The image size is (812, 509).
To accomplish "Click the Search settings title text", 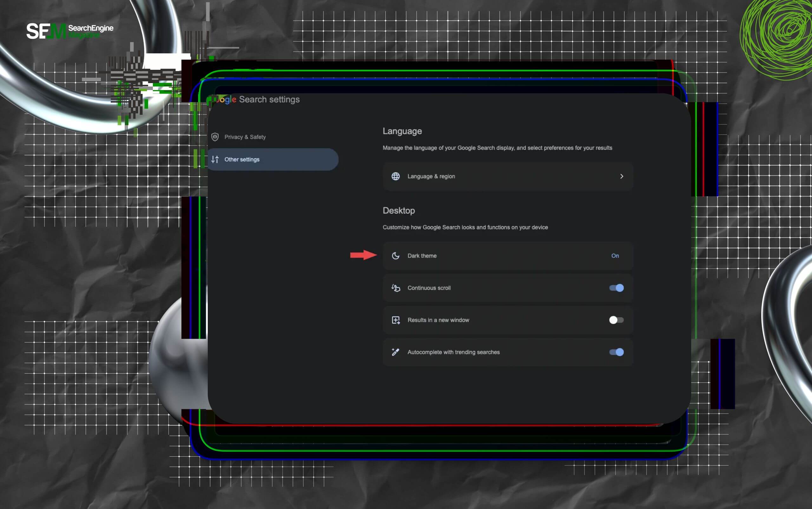I will [x=269, y=99].
